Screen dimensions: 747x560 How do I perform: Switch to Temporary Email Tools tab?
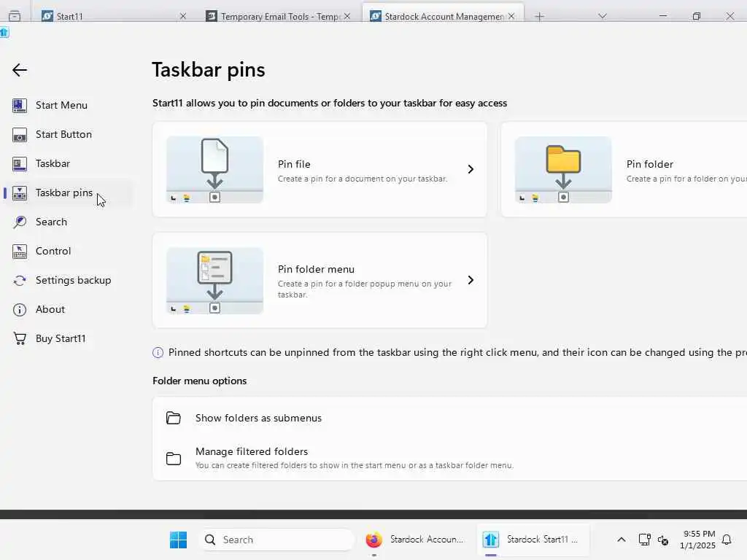pyautogui.click(x=279, y=16)
